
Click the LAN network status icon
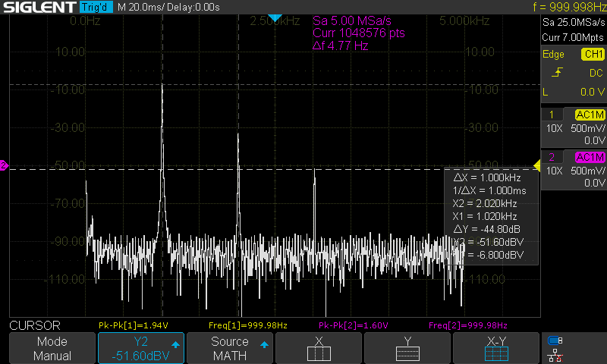[x=555, y=355]
